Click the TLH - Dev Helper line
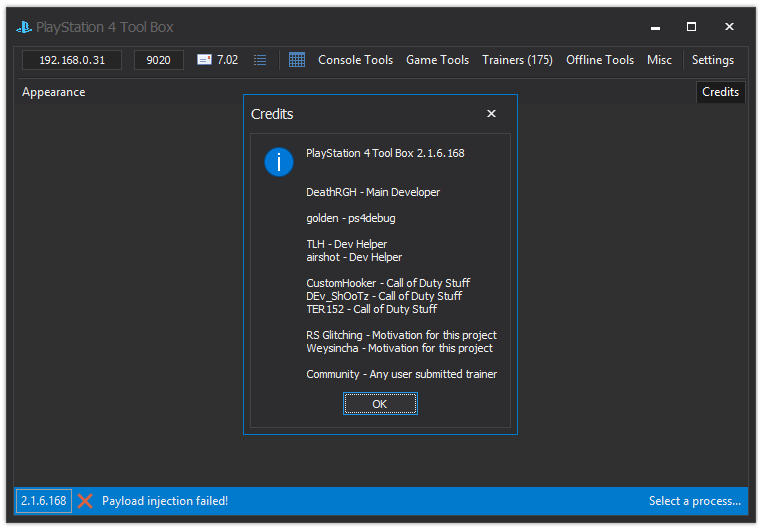Image resolution: width=758 pixels, height=530 pixels. (x=347, y=244)
